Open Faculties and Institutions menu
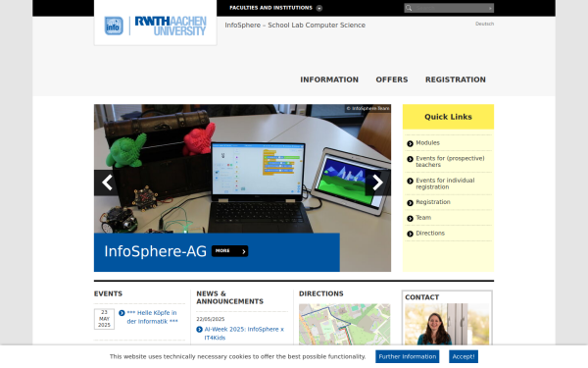This screenshot has height=368, width=588. pyautogui.click(x=270, y=8)
